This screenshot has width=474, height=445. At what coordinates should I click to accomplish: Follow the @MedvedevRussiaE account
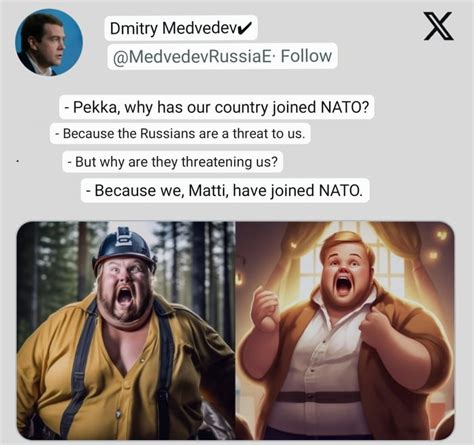(x=306, y=56)
